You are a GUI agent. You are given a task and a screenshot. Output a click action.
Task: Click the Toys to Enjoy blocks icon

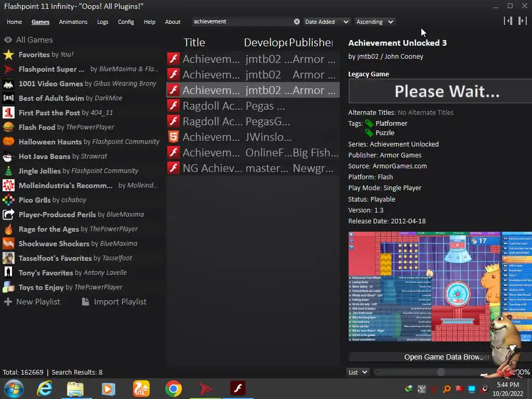(x=8, y=287)
